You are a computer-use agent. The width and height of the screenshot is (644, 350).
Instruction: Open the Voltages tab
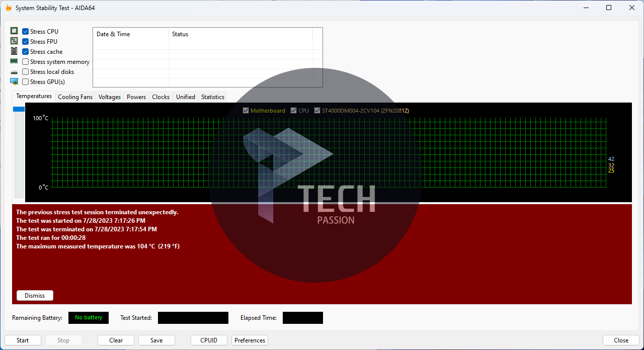click(110, 97)
